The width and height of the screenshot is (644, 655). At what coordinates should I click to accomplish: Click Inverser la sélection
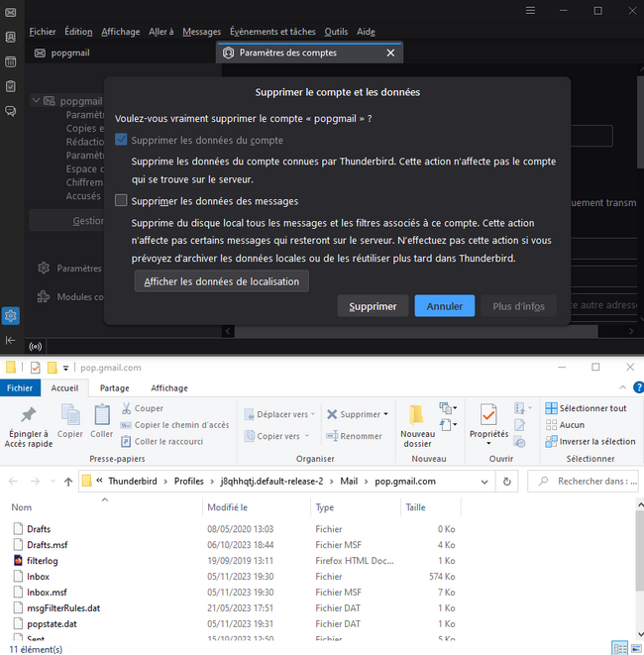tap(590, 442)
